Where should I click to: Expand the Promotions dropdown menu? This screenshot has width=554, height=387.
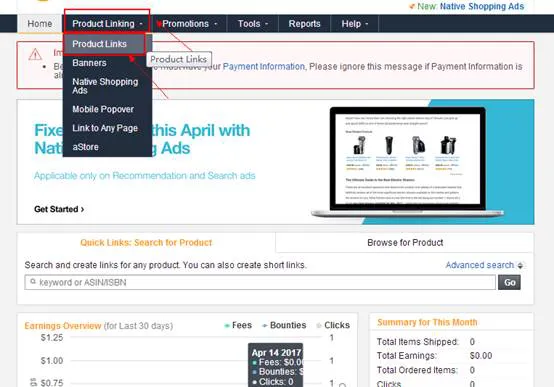click(x=189, y=24)
